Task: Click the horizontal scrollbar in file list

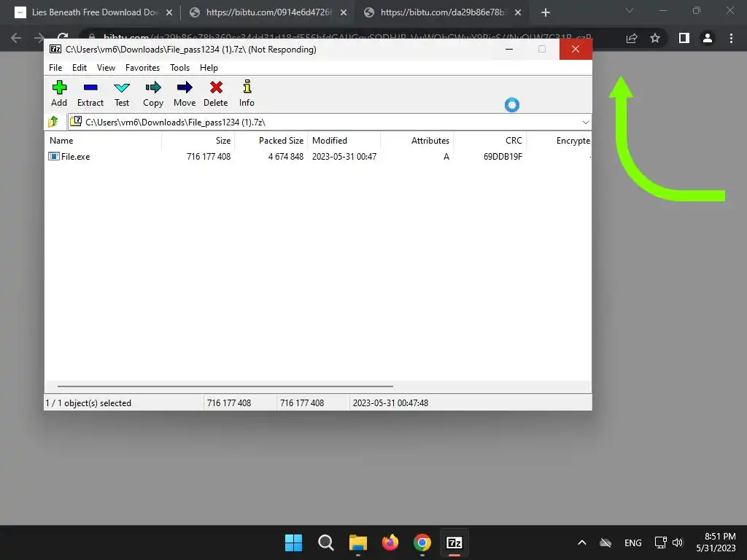Action: (225, 386)
